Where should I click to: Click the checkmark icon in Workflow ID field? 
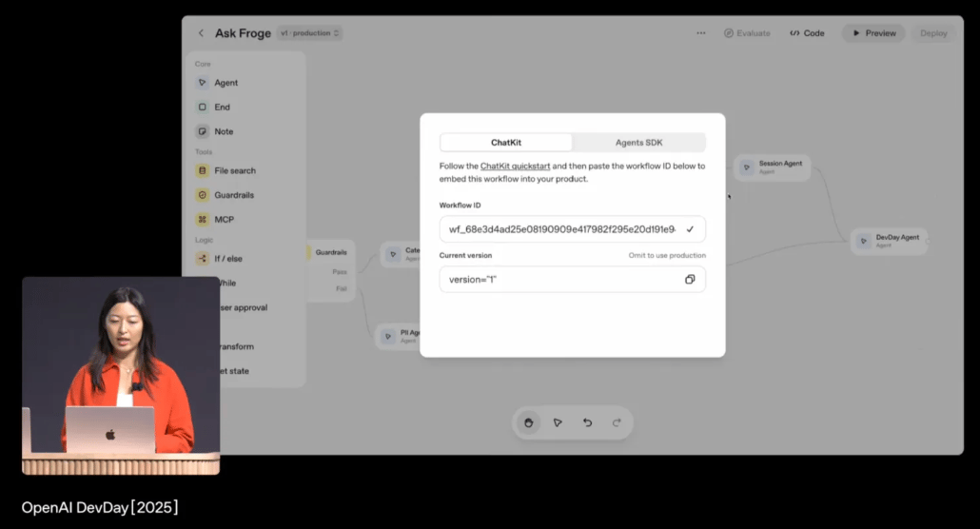tap(690, 229)
